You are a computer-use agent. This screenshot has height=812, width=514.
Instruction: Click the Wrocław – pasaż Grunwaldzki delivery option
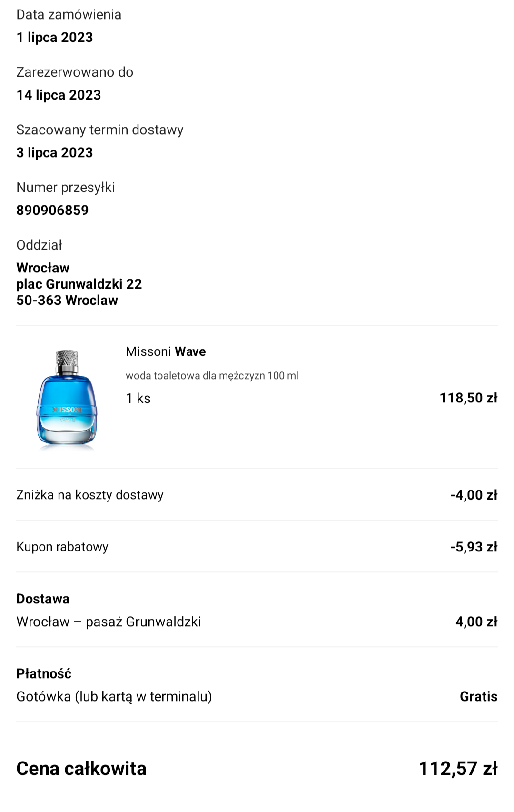pyautogui.click(x=109, y=622)
